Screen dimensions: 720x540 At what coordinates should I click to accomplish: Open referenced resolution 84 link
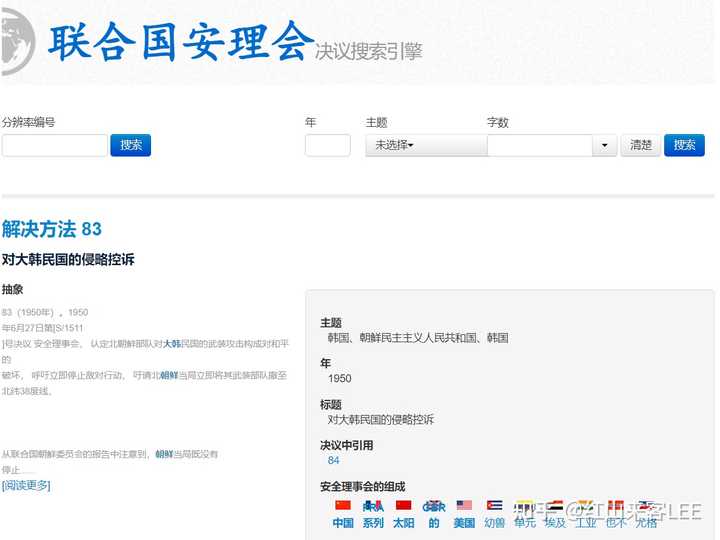(x=333, y=460)
